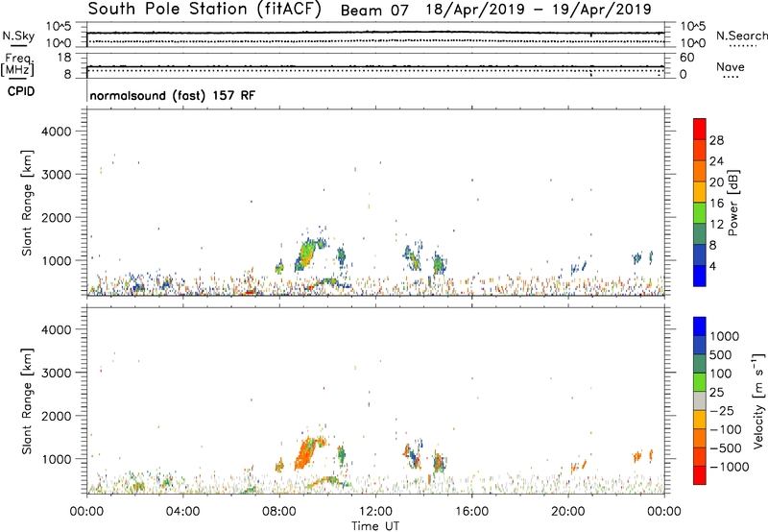Screen dimensions: 768x532
Task: Click the -1000 label on the velocity colorbar
Action: (729, 467)
